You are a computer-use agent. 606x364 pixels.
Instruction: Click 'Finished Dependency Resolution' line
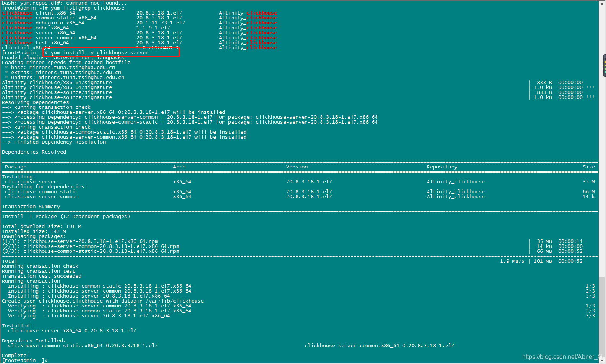(x=54, y=142)
